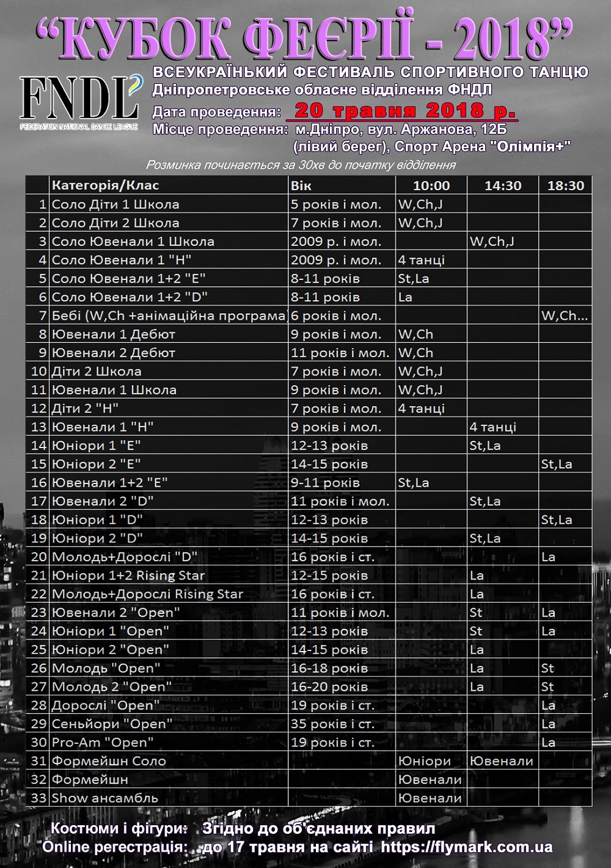This screenshot has height=868, width=611.
Task: Click the warm-up note starting "Розминка починається"
Action: 301,165
